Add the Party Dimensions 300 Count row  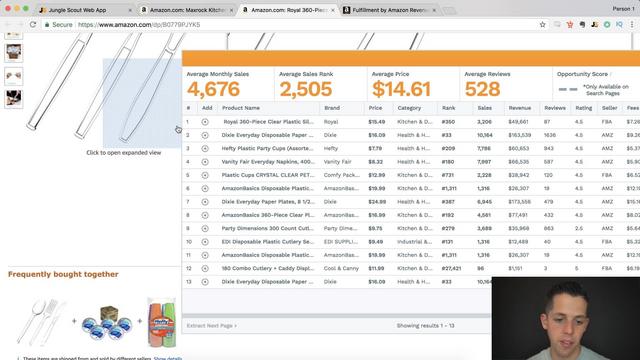(205, 229)
